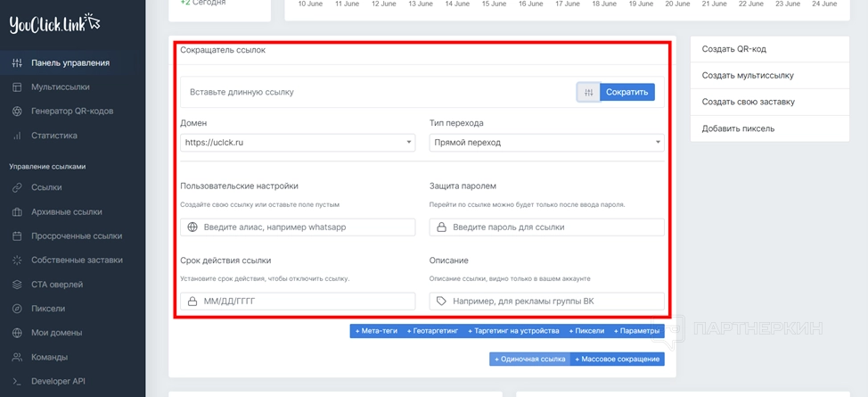The height and width of the screenshot is (397, 868).
Task: Click the Архивные ссылки briefcase icon
Action: (17, 212)
